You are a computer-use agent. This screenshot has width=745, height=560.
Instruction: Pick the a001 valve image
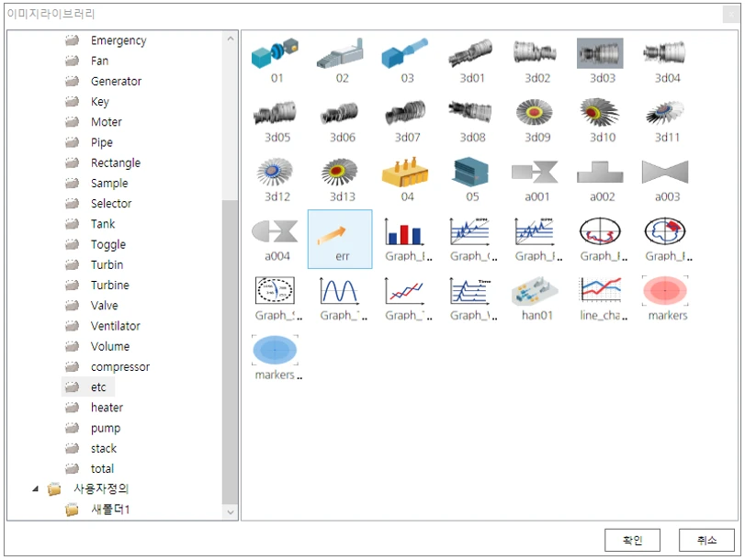(x=536, y=172)
